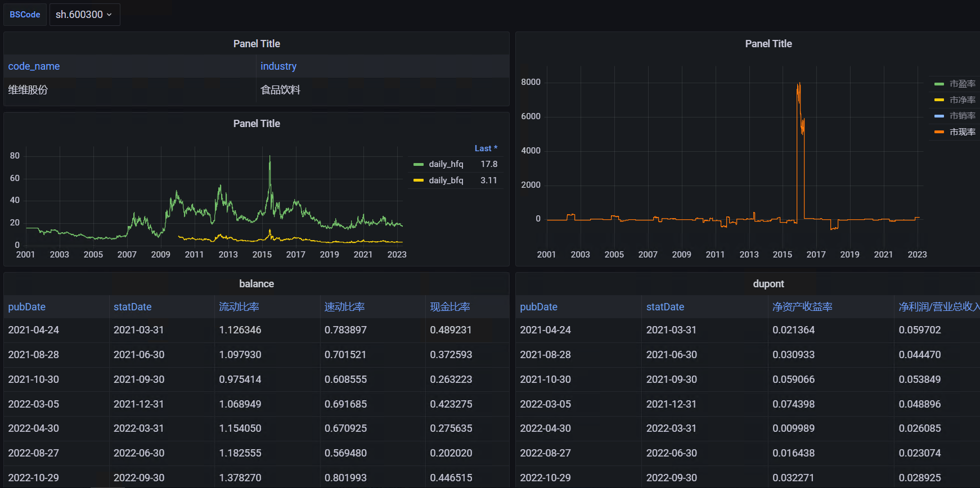Select dupont cell 0.016438
Image resolution: width=980 pixels, height=488 pixels.
[x=830, y=453]
